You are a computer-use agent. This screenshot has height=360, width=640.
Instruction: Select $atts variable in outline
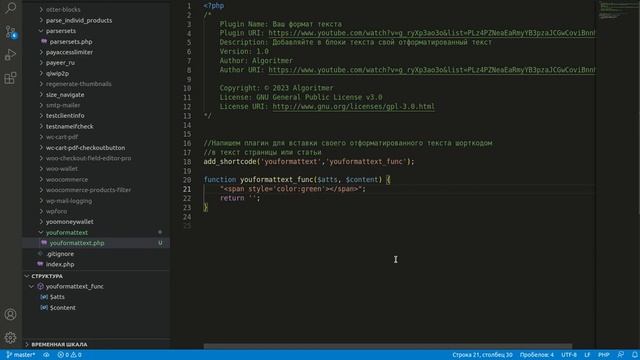coord(57,297)
